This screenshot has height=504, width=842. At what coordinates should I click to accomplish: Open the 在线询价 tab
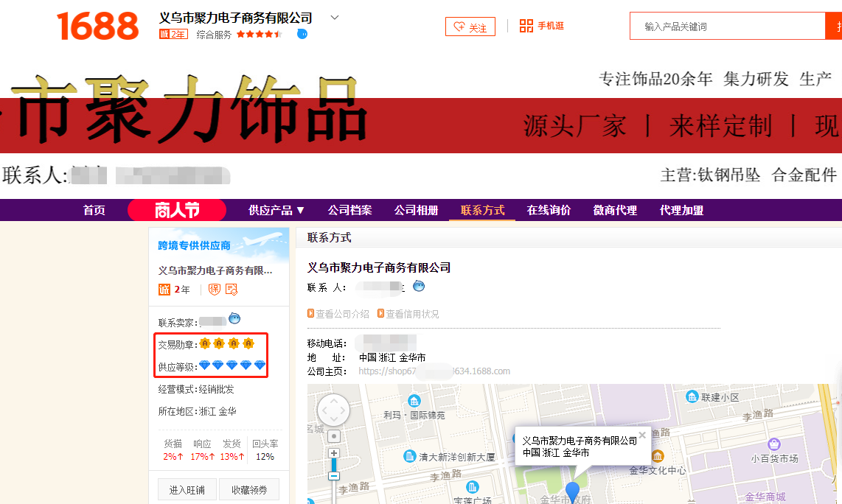pyautogui.click(x=549, y=211)
